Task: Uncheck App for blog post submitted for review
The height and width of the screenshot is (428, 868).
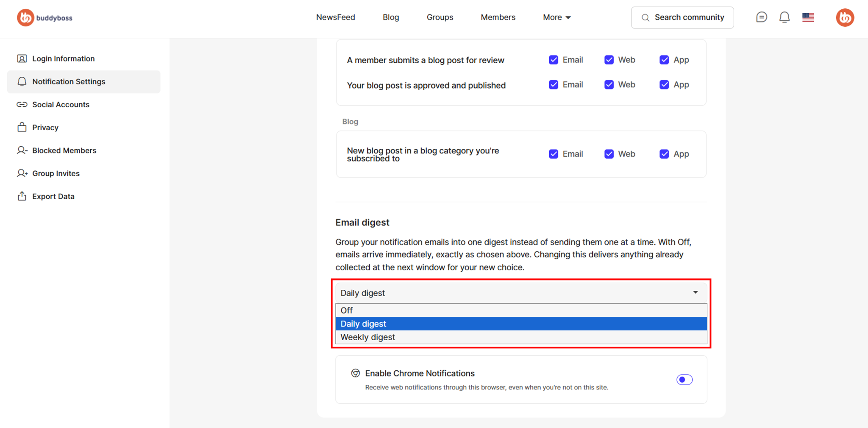Action: click(x=664, y=60)
